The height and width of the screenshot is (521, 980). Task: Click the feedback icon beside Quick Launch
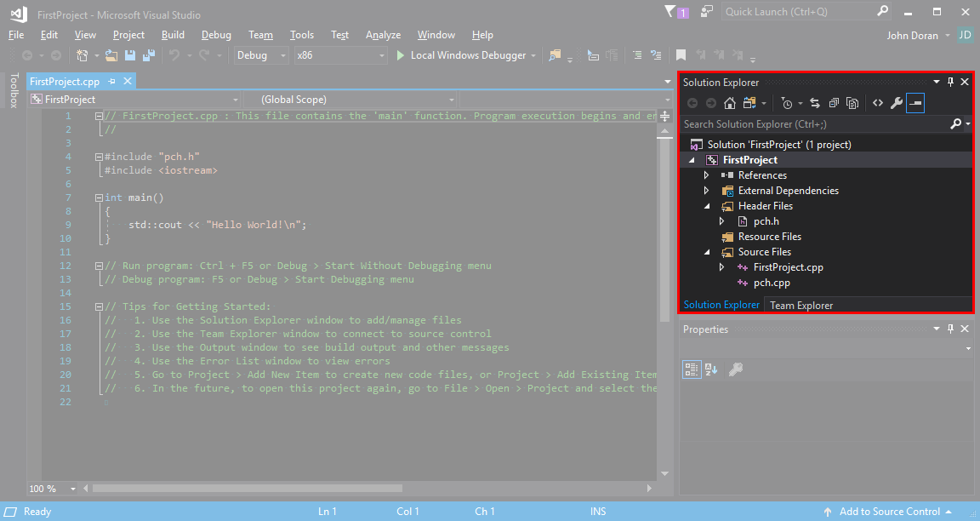coord(707,11)
